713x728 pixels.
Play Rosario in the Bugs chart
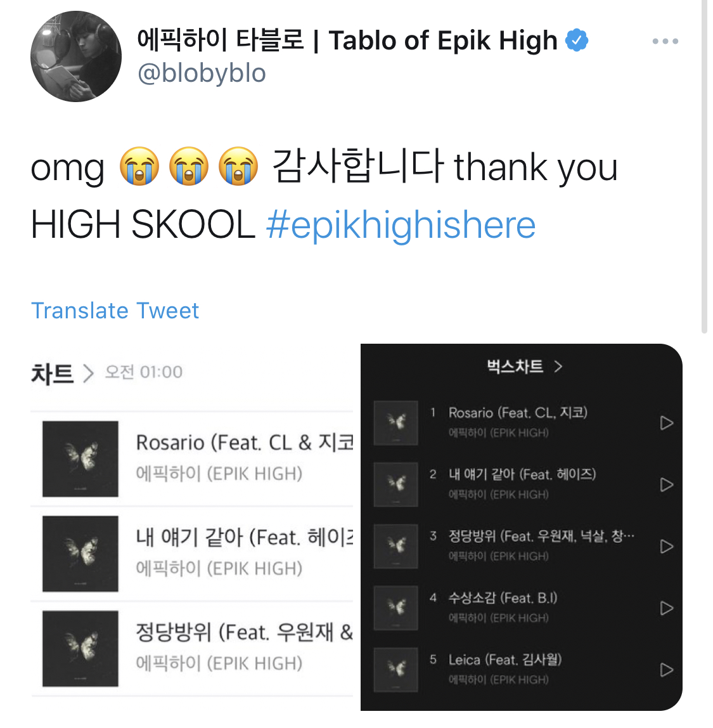pyautogui.click(x=667, y=423)
